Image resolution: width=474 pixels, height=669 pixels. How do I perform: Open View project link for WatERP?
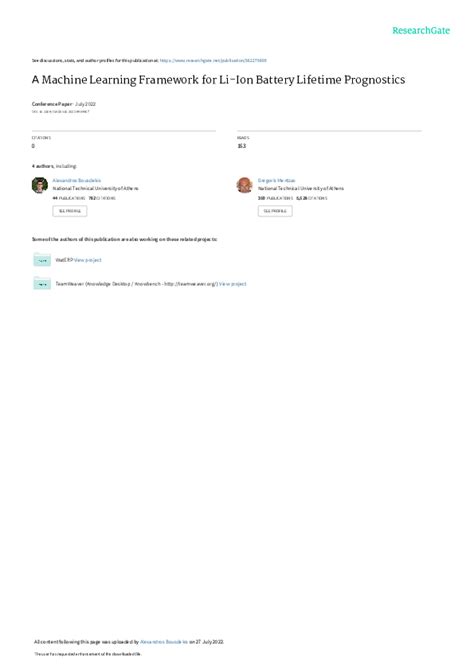click(88, 260)
